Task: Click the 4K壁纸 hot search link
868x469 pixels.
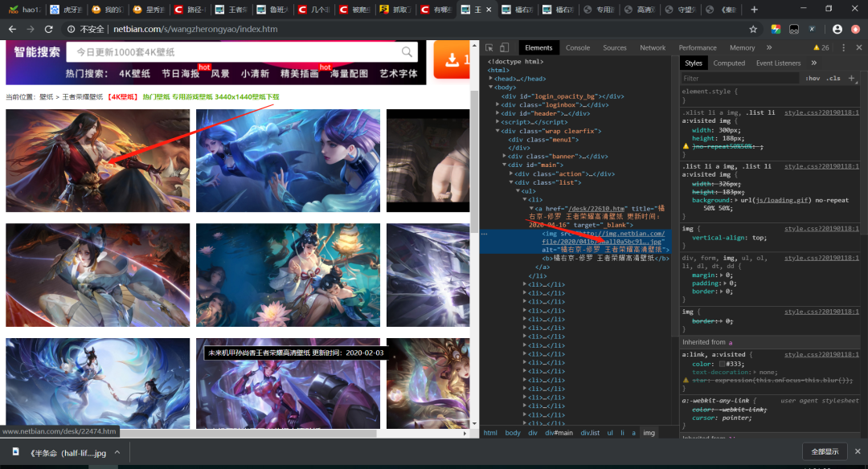Action: point(134,74)
